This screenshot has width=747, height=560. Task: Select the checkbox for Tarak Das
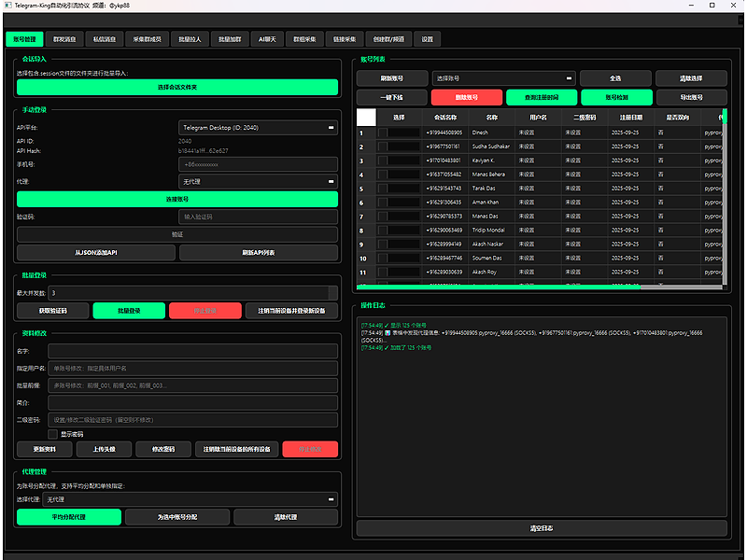pos(382,189)
